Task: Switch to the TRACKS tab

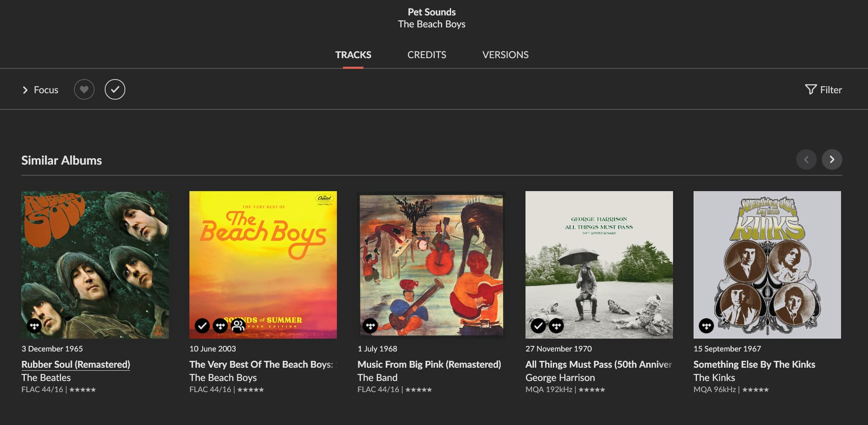Action: coord(353,55)
